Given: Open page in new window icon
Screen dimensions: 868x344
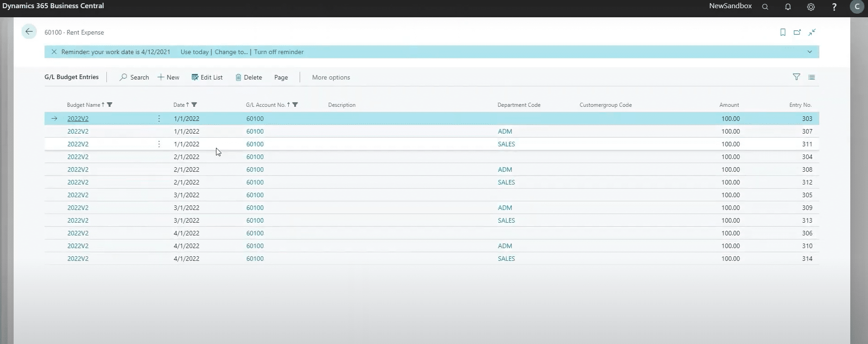Looking at the screenshot, I should click(x=797, y=32).
